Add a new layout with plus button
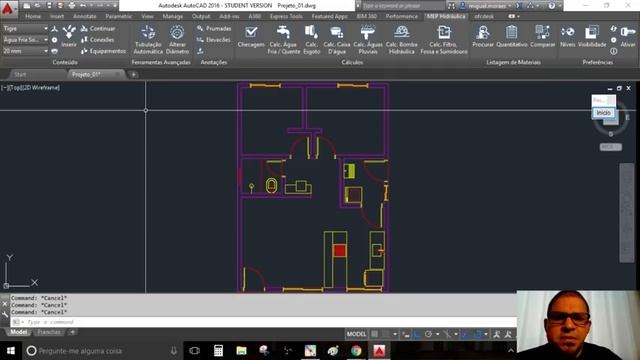This screenshot has height=360, width=640. (72, 332)
